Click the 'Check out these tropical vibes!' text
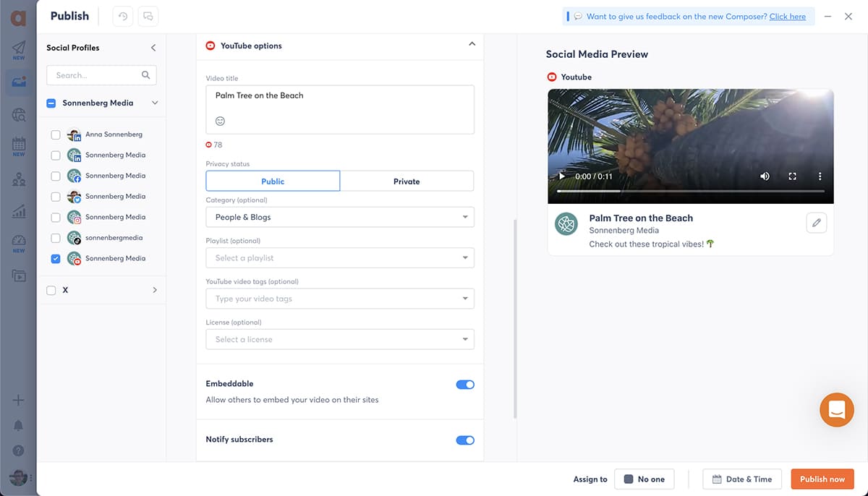Viewport: 868px width, 496px height. [652, 244]
